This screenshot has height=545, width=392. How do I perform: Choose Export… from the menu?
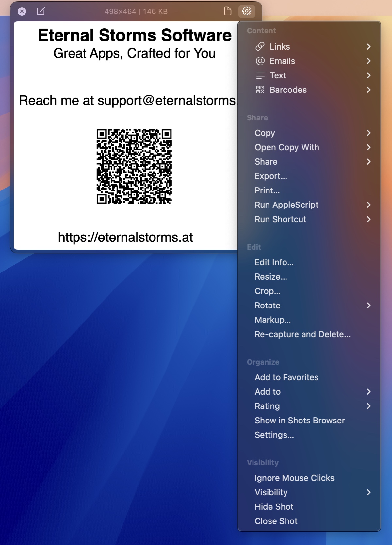pos(309,176)
